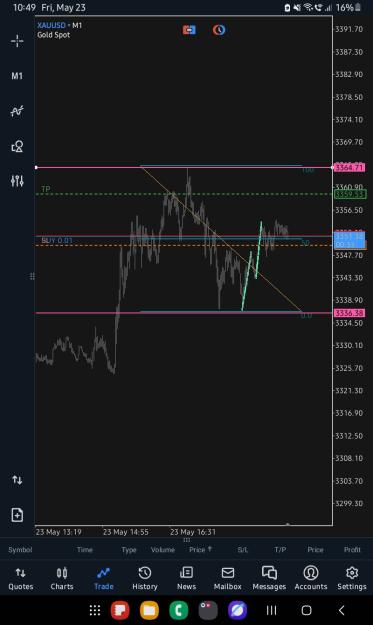Select the Trade tab
The width and height of the screenshot is (373, 625).
(x=104, y=579)
